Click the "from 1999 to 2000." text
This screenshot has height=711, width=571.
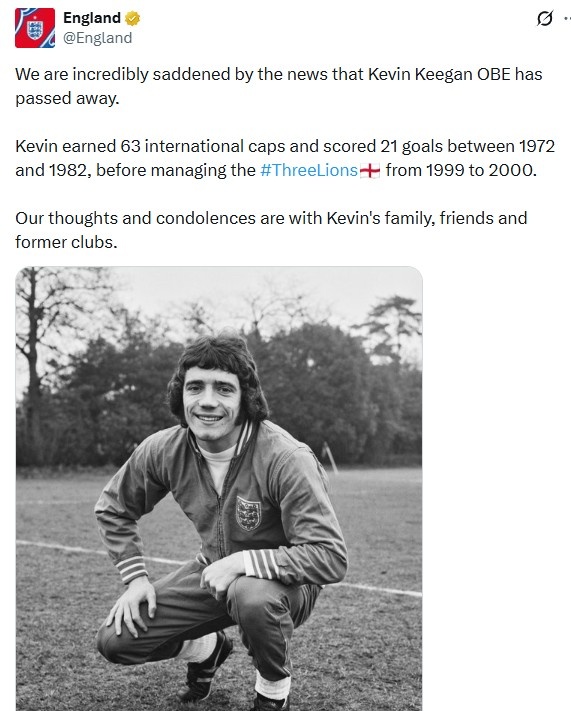click(461, 170)
